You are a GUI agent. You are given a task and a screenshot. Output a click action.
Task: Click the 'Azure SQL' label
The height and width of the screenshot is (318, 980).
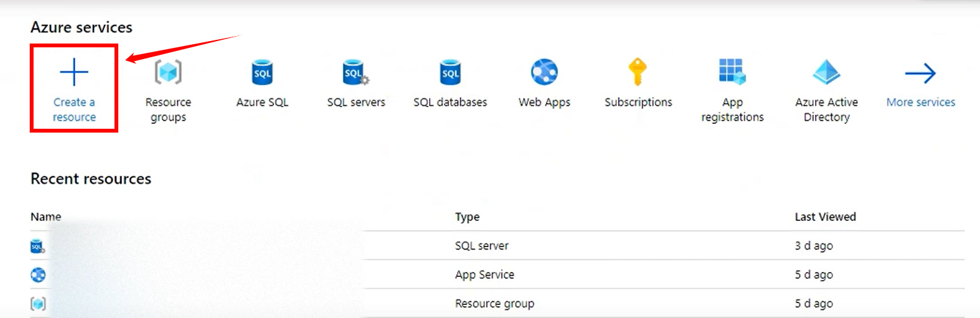coord(262,102)
